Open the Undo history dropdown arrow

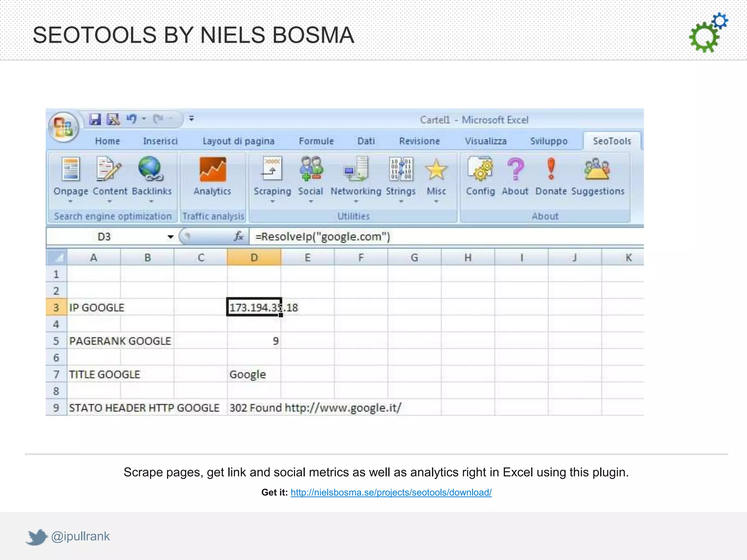click(x=144, y=119)
